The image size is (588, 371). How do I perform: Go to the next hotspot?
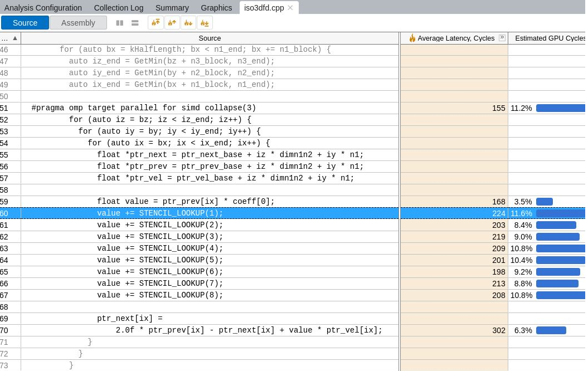[188, 23]
